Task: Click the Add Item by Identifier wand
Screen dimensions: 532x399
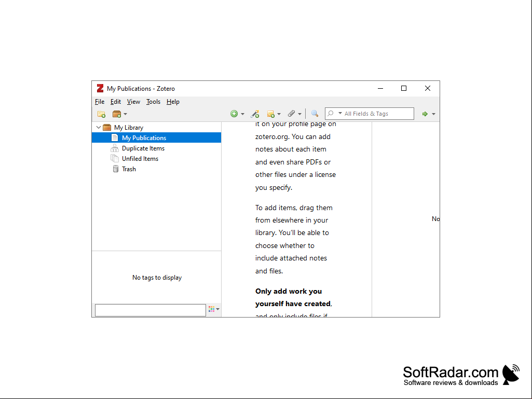Action: tap(255, 114)
